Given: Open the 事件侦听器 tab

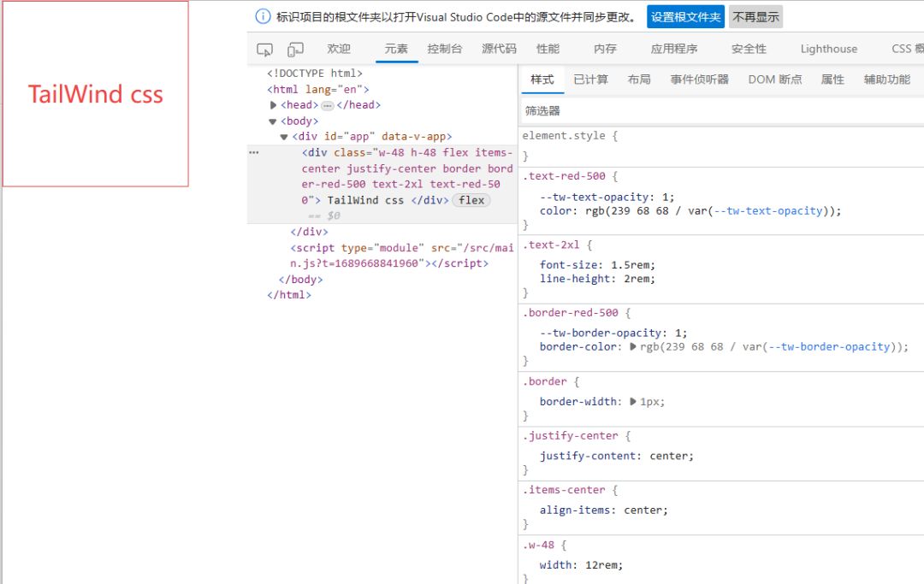Looking at the screenshot, I should 699,80.
